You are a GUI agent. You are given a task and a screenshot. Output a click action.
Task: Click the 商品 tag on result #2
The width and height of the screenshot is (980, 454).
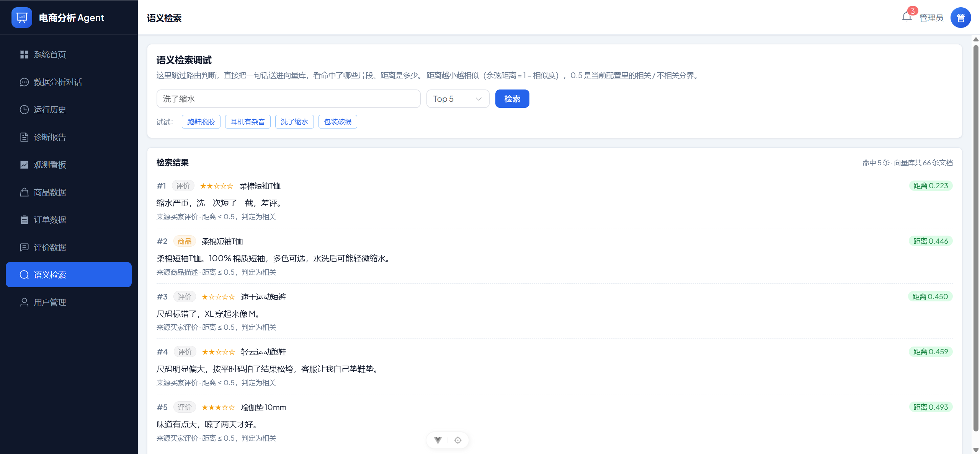(185, 241)
